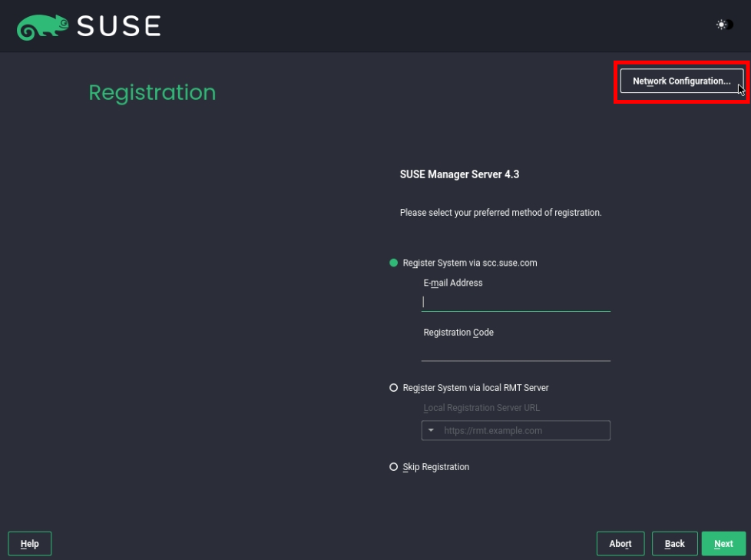Toggle the light/dark theme switch
The image size is (751, 560).
point(725,25)
